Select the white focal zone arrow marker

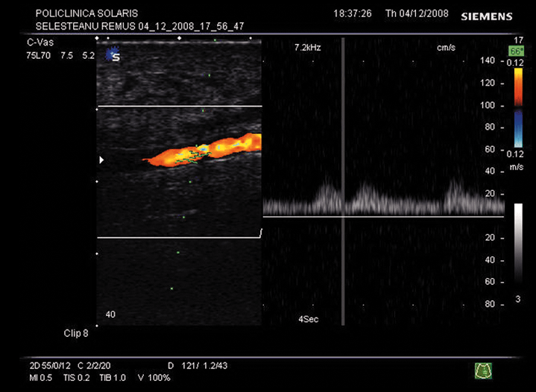click(103, 159)
